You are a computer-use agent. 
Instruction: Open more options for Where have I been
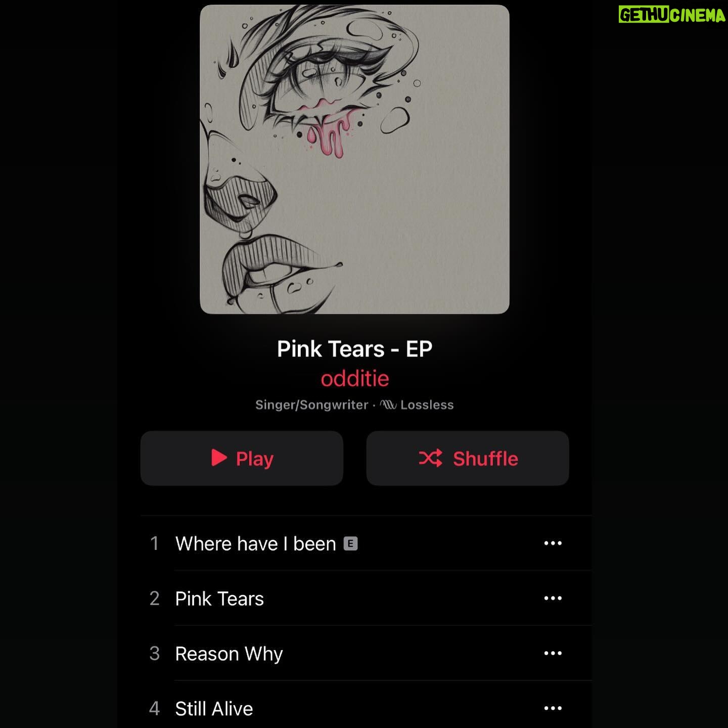click(553, 543)
